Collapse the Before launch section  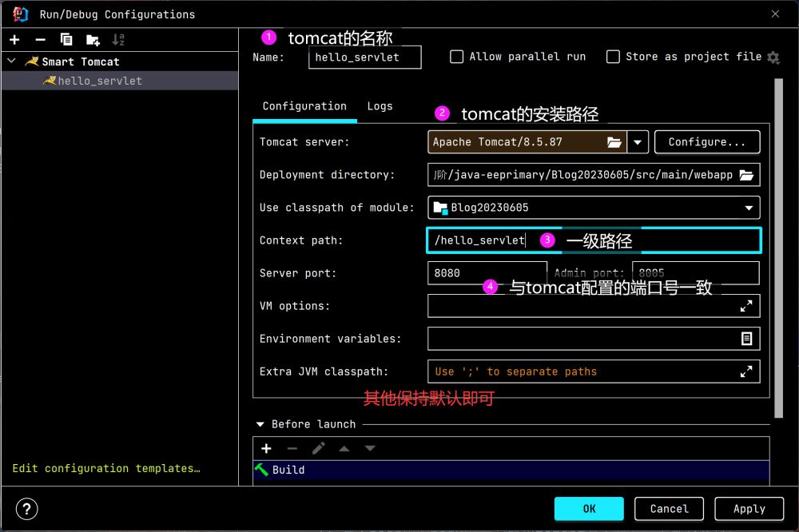260,424
